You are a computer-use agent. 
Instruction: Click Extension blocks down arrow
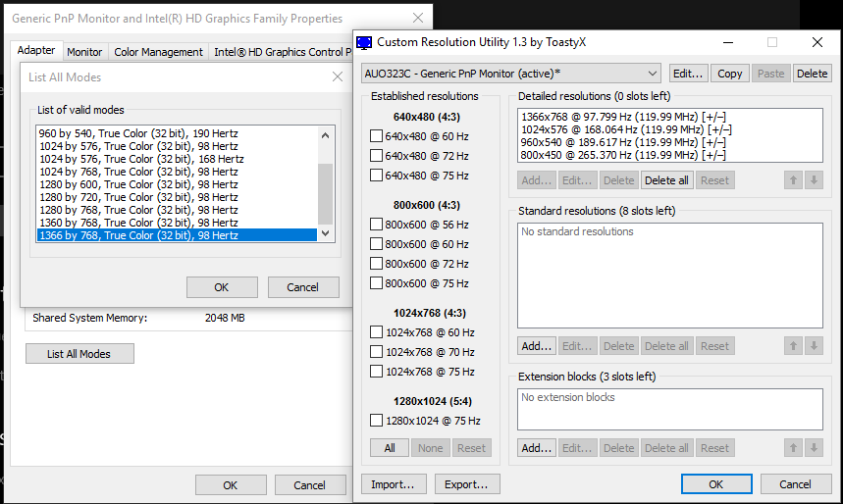click(x=814, y=448)
